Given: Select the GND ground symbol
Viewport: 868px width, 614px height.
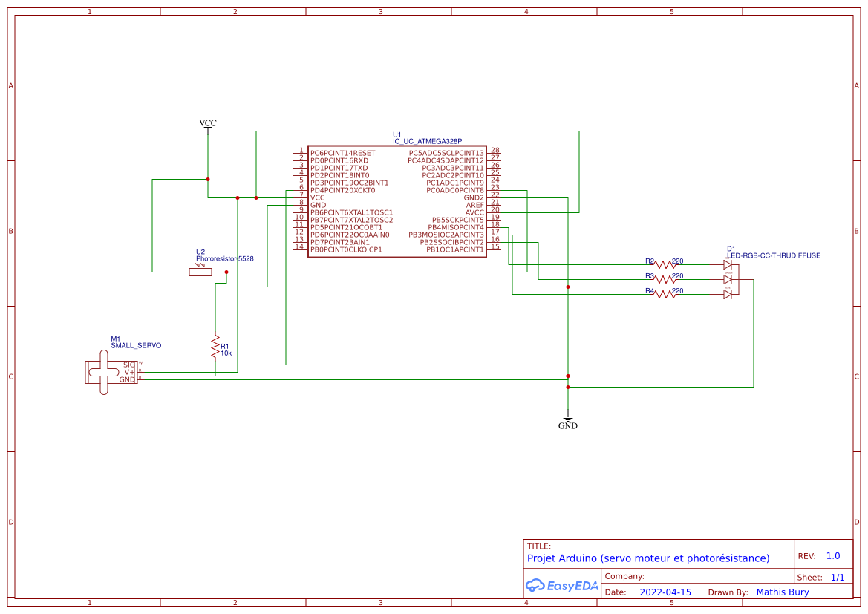Looking at the screenshot, I should click(x=568, y=422).
